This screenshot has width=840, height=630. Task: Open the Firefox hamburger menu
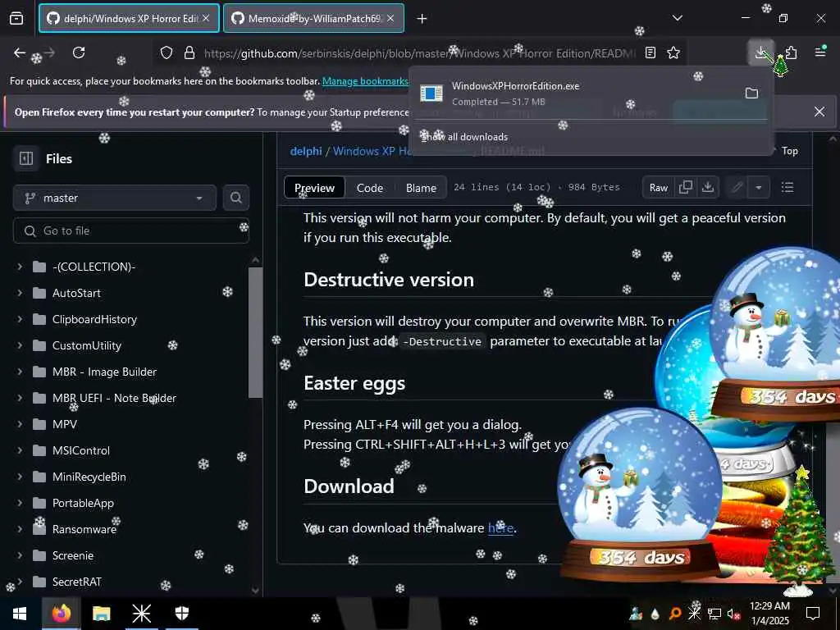[x=820, y=52]
